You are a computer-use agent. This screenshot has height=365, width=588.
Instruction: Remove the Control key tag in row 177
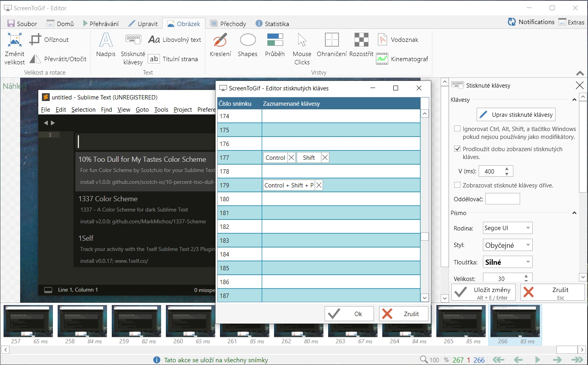point(291,157)
